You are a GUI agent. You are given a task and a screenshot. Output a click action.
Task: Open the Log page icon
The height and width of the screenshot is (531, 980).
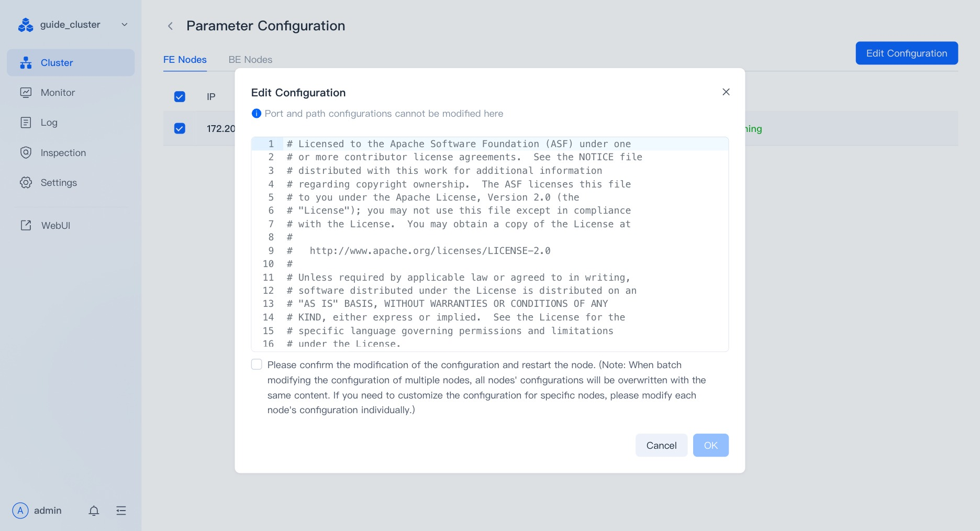[x=26, y=123]
